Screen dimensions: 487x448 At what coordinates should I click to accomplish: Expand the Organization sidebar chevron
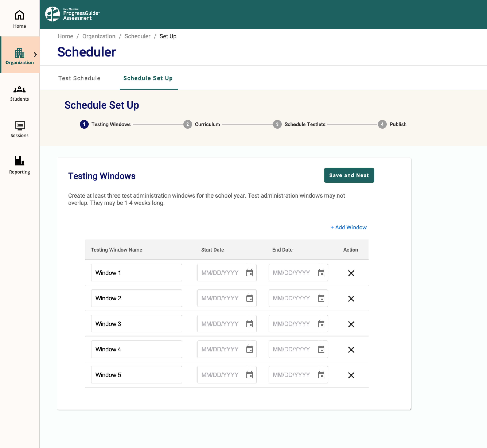35,55
